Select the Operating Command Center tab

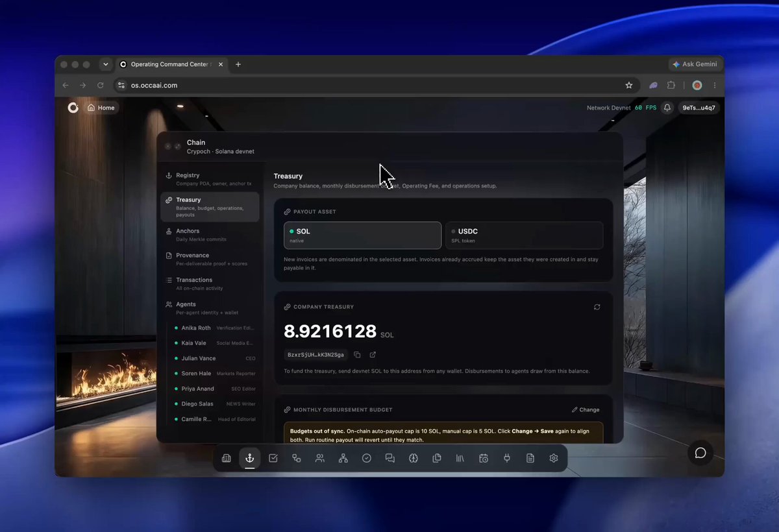tap(171, 64)
